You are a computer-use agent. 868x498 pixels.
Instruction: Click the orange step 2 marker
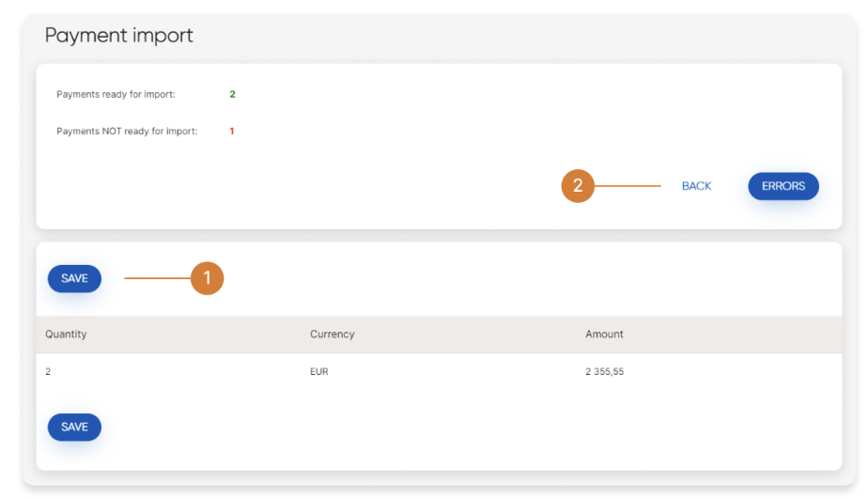(x=578, y=186)
